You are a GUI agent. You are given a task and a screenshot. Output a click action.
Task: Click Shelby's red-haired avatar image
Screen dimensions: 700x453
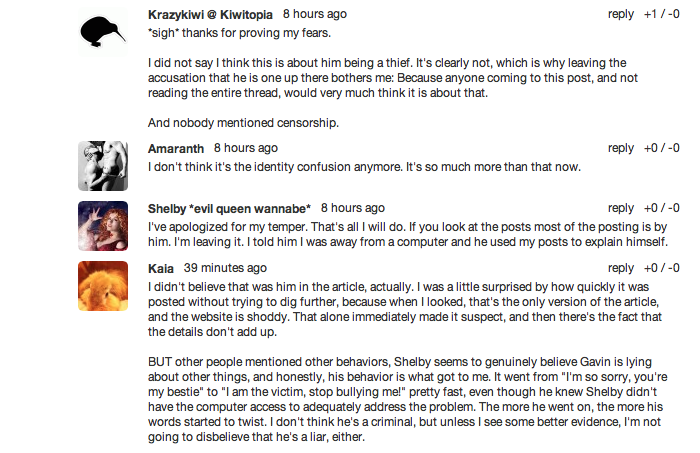[x=103, y=226]
